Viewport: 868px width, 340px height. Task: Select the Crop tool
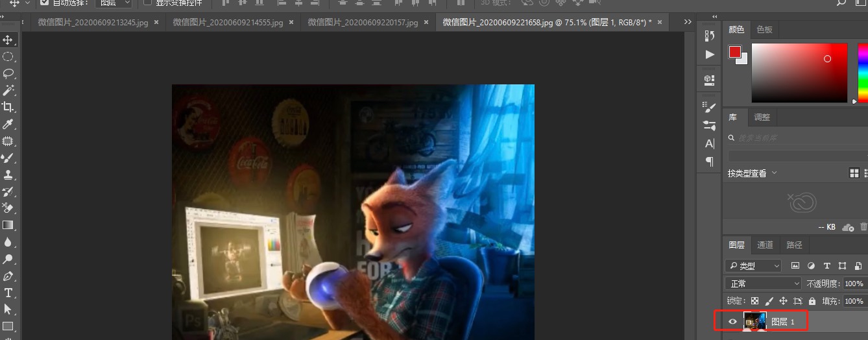coord(8,107)
